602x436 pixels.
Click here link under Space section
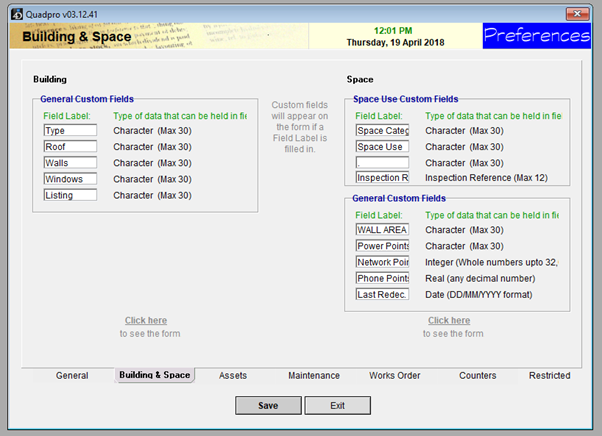(449, 320)
